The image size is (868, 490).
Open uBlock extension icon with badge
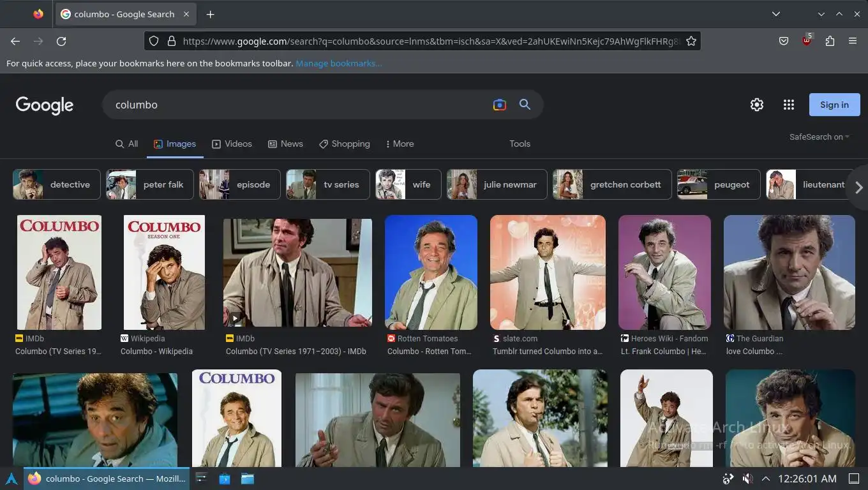pos(807,40)
